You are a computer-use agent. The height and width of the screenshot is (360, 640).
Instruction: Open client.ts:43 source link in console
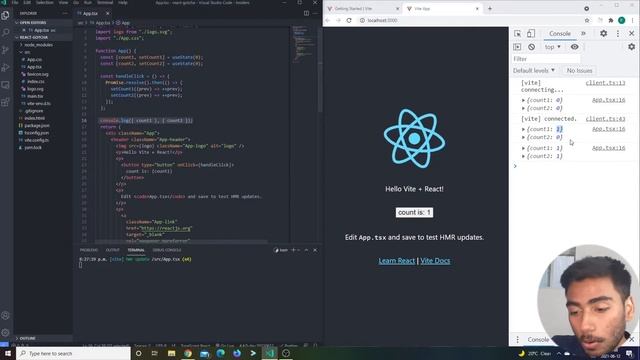click(605, 119)
